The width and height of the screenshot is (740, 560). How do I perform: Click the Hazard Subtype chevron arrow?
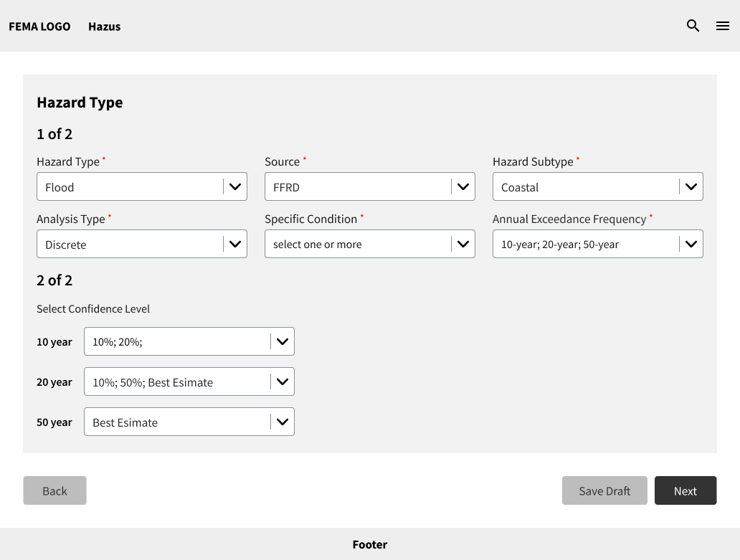point(691,186)
